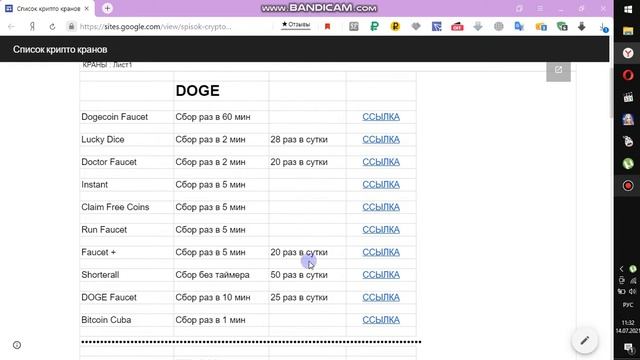Click the gray heart extension icon
The height and width of the screenshot is (360, 640).
tap(416, 27)
